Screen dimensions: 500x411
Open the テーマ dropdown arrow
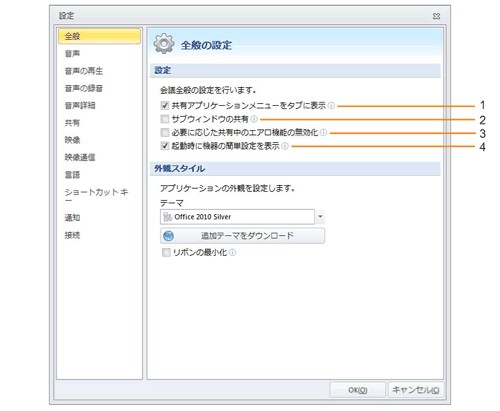(x=320, y=217)
